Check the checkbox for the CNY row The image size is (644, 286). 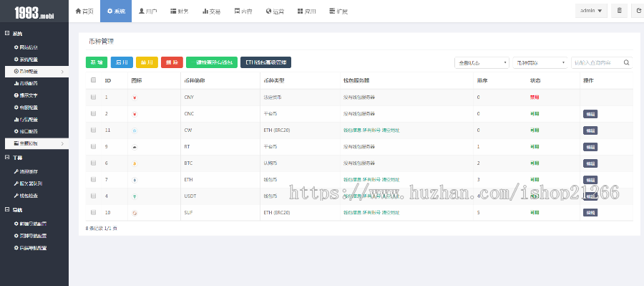93,97
